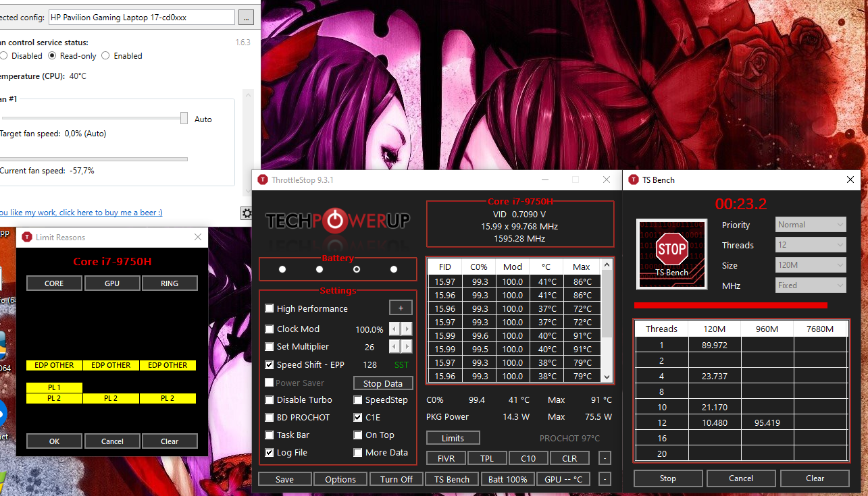868x496 pixels.
Task: Select the Read-only radio button
Action: click(52, 56)
